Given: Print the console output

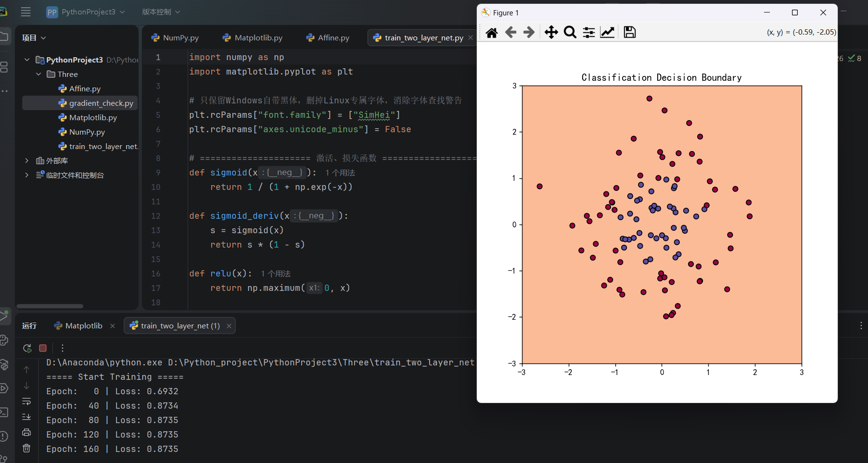Looking at the screenshot, I should pos(26,432).
